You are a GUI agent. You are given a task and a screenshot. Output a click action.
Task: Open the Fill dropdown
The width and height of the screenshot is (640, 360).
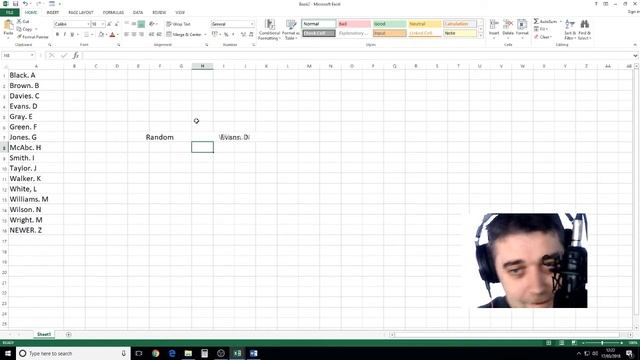pos(542,29)
